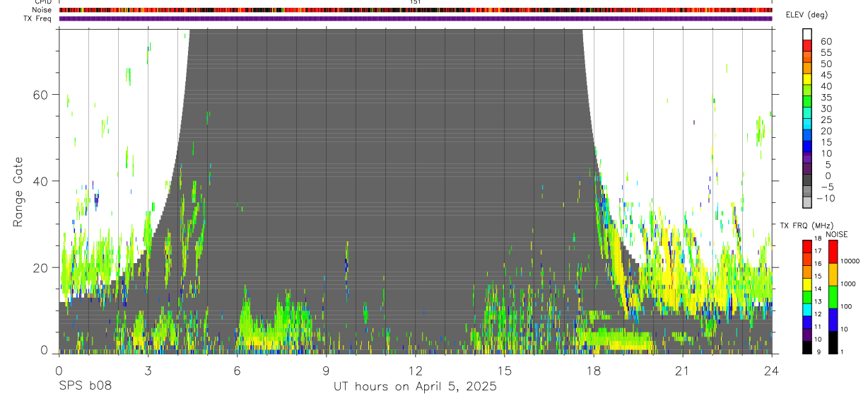Select the 18 hour mark on UT axis

click(x=594, y=371)
